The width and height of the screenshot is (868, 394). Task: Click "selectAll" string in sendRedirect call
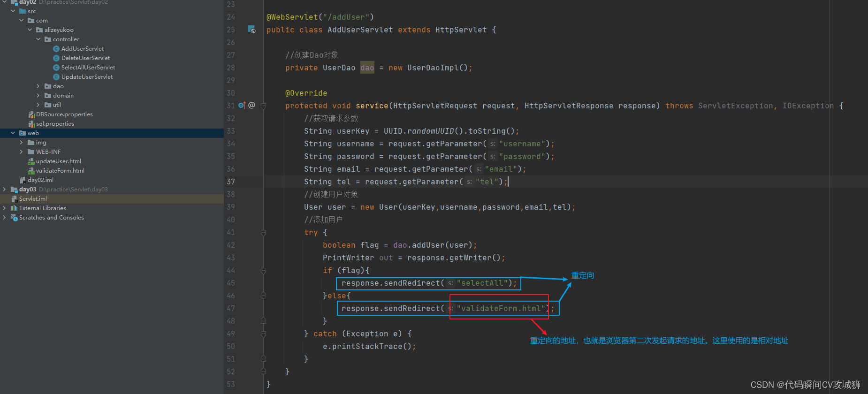[482, 283]
